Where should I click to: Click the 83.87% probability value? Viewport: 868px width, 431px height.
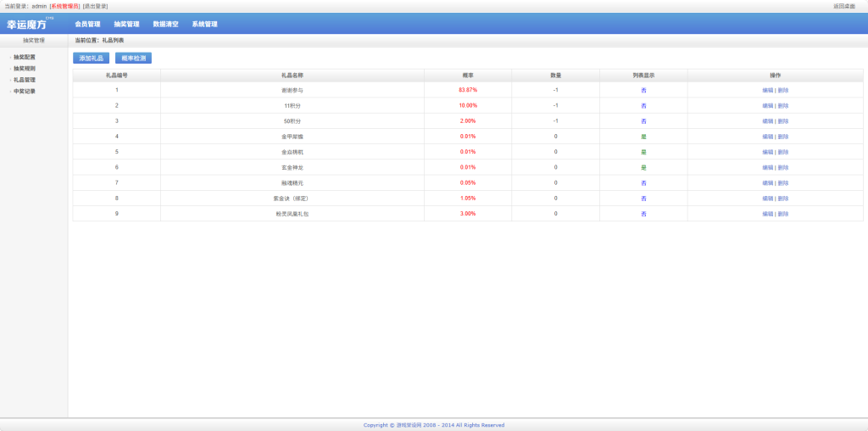(468, 90)
